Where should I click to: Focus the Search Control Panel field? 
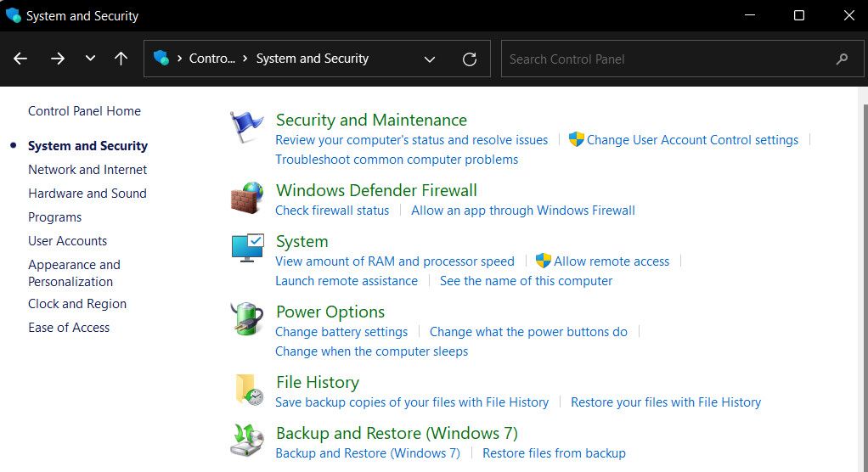(x=682, y=59)
